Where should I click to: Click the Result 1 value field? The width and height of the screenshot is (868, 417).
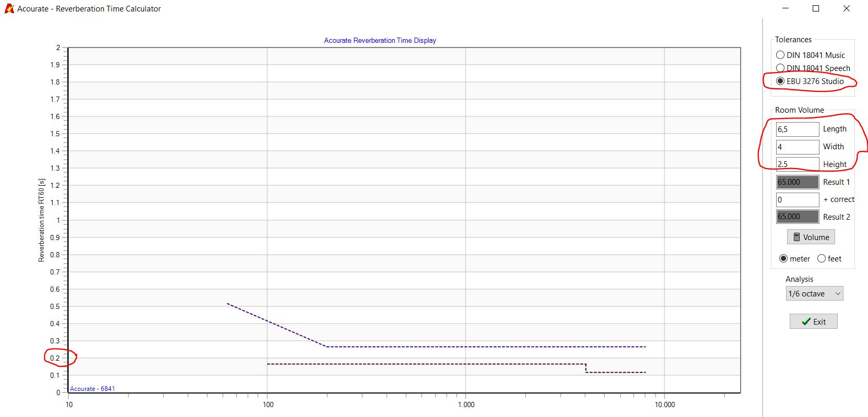tap(798, 182)
